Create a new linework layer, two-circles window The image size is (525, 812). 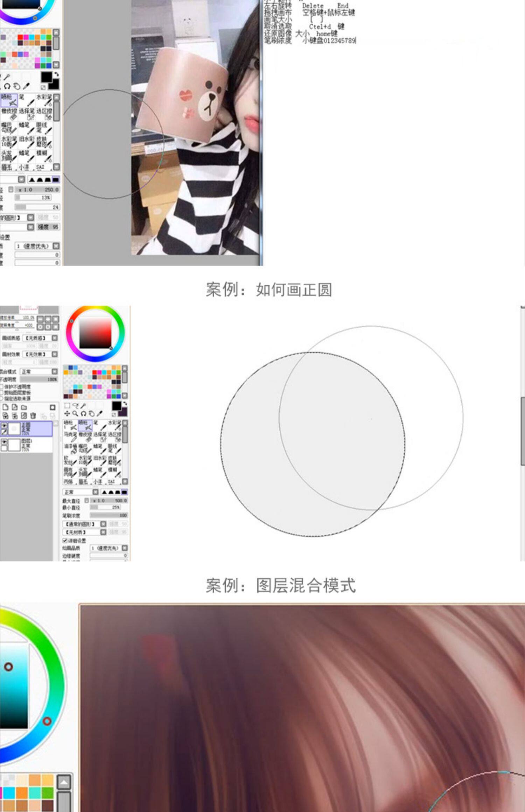coord(14,407)
